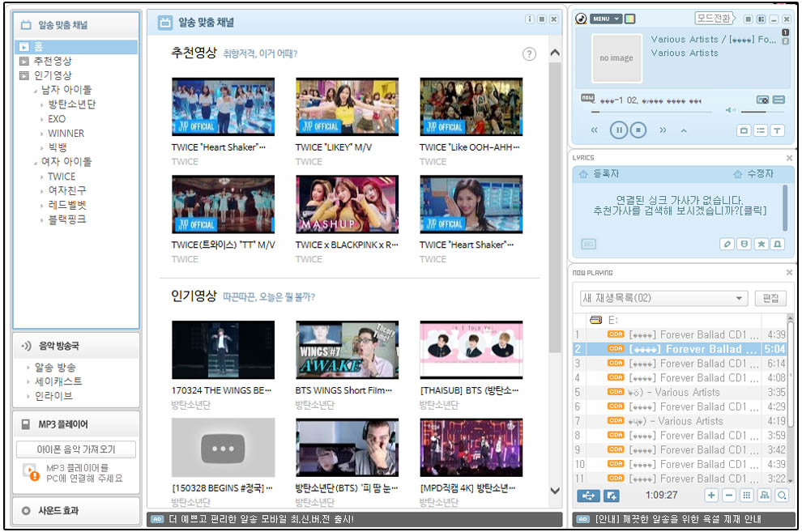Click the lyrics save shield icon
Image resolution: width=802 pixels, height=532 pixels.
pyautogui.click(x=744, y=244)
